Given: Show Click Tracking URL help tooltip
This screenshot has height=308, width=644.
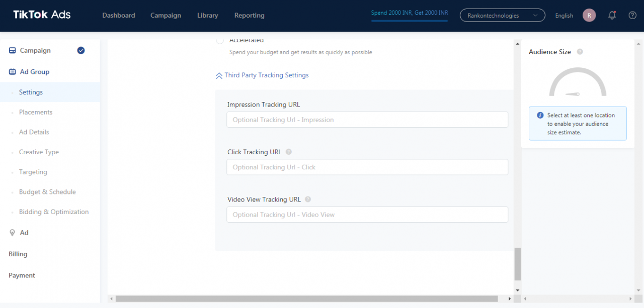Looking at the screenshot, I should tap(288, 152).
